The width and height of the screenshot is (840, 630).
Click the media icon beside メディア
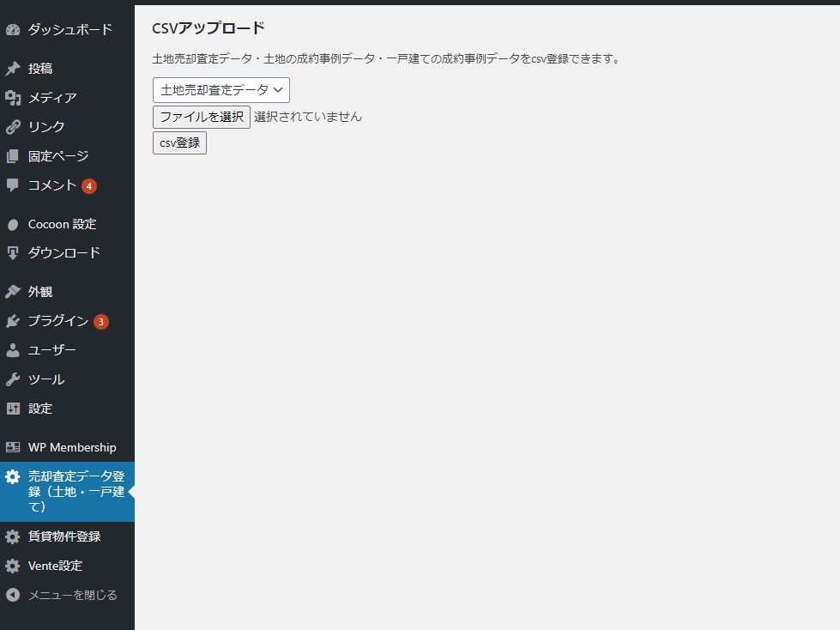click(13, 98)
